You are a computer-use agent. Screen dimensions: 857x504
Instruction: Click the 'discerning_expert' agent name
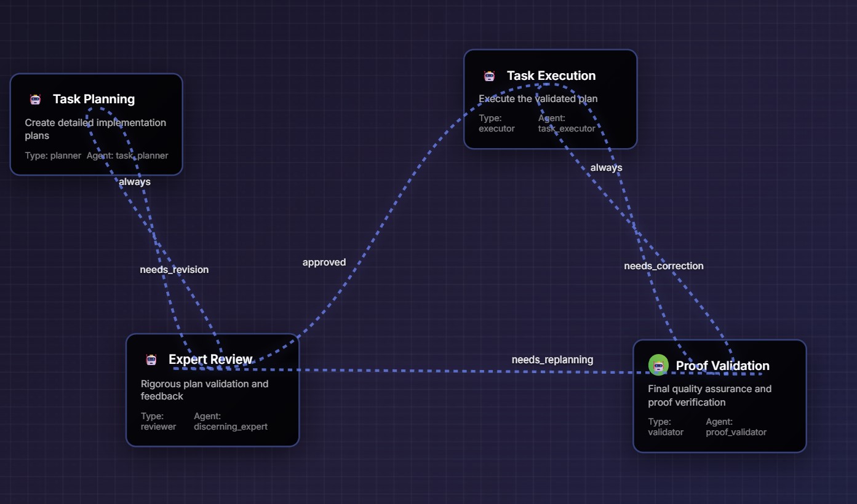231,427
